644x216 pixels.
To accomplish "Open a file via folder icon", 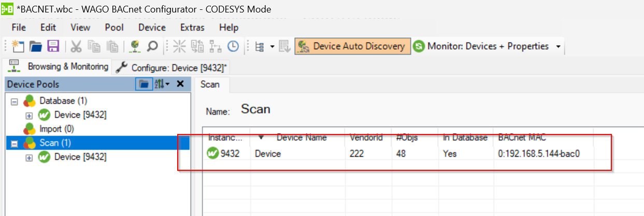I will (x=36, y=46).
